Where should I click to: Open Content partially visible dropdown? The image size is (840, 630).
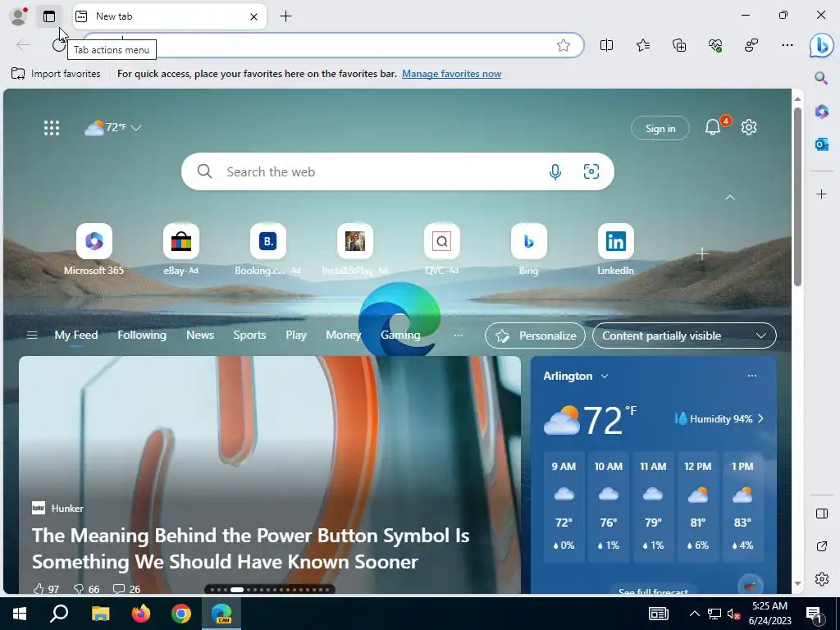point(684,336)
